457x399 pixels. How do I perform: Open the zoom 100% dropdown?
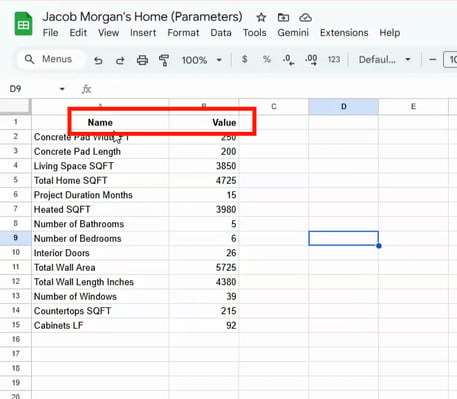pyautogui.click(x=202, y=60)
